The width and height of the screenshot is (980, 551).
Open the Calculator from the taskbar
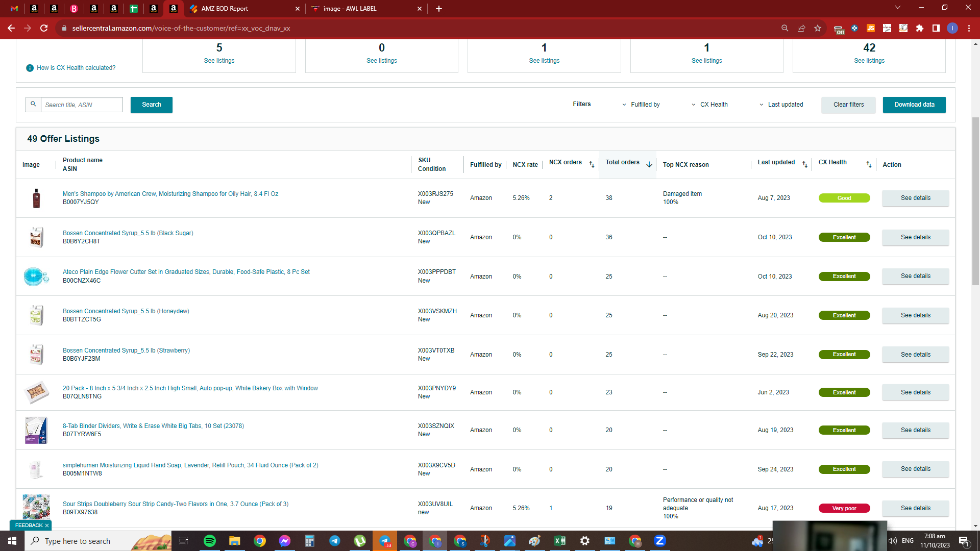[310, 541]
